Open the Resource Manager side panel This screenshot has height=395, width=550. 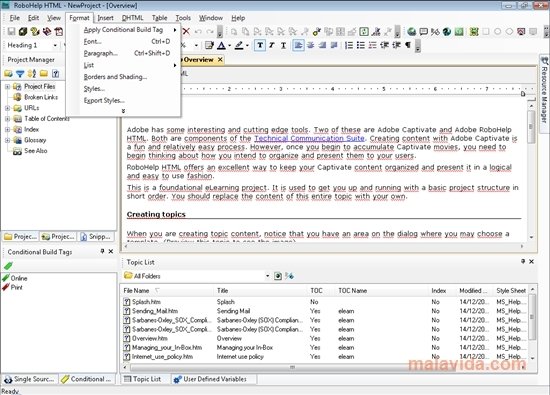[544, 94]
